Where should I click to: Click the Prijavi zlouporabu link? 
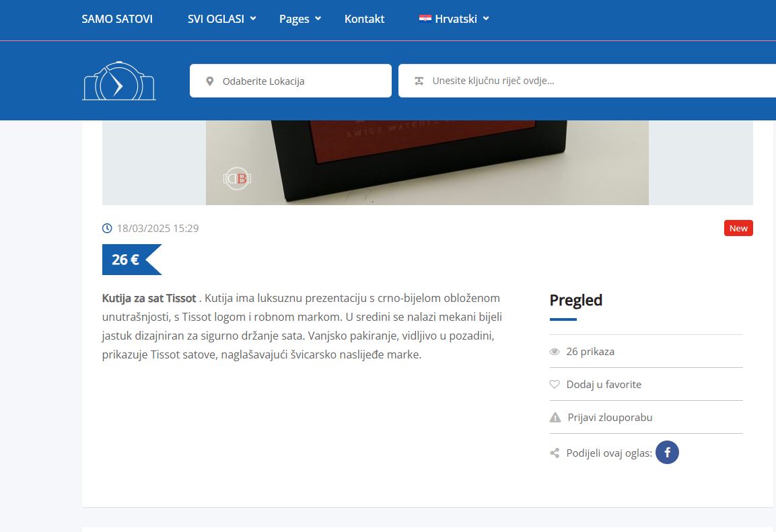click(x=610, y=417)
